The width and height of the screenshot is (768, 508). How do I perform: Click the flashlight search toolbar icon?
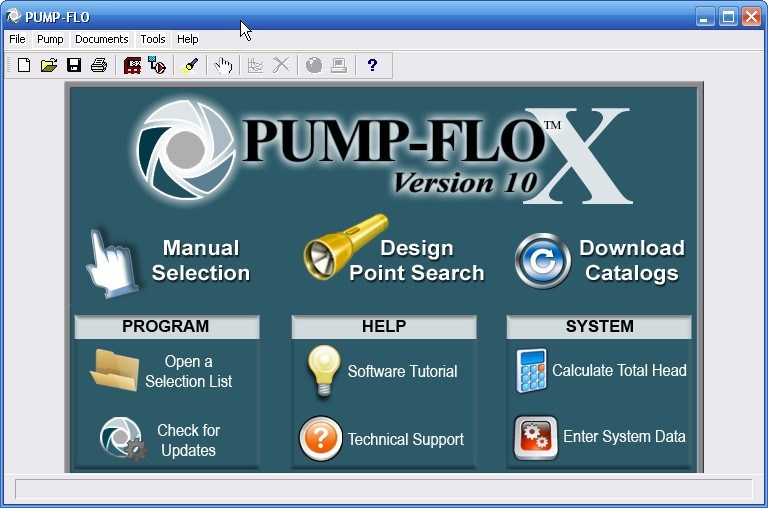point(190,65)
